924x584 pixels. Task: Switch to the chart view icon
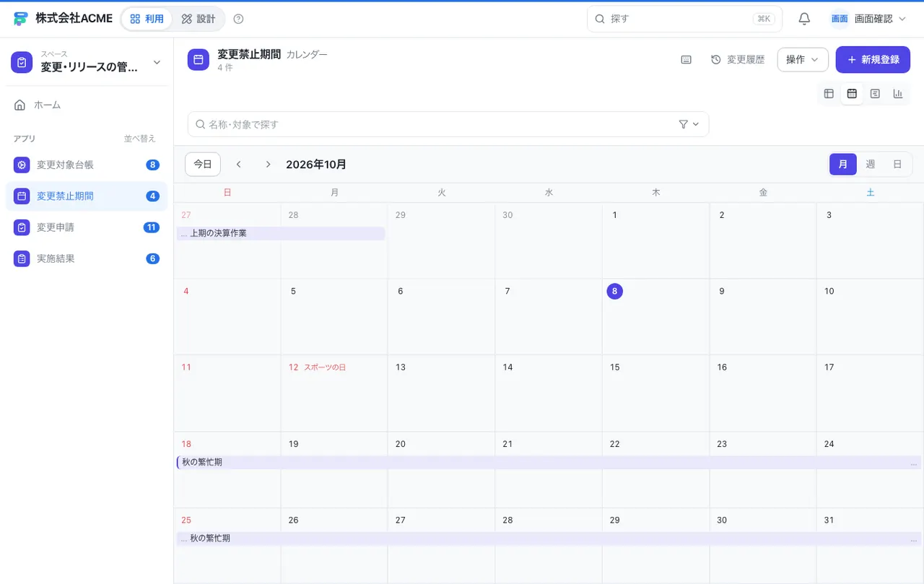pos(898,94)
